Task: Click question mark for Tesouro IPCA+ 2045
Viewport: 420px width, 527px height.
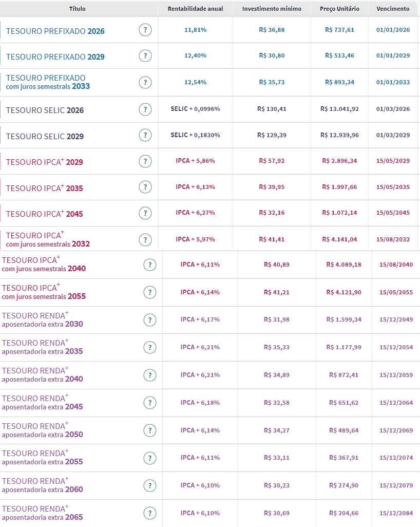Action: (145, 213)
